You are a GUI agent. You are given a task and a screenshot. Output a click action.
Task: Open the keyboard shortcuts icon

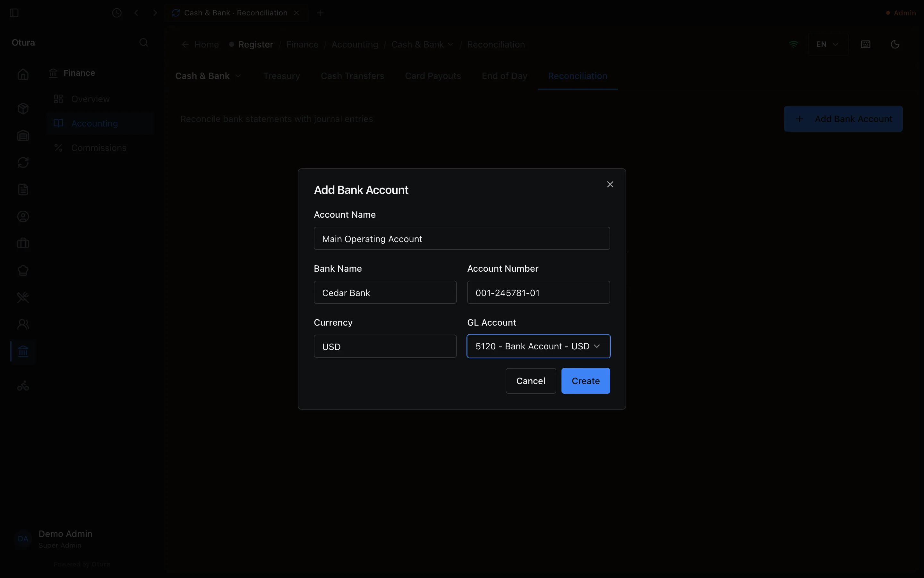point(866,44)
